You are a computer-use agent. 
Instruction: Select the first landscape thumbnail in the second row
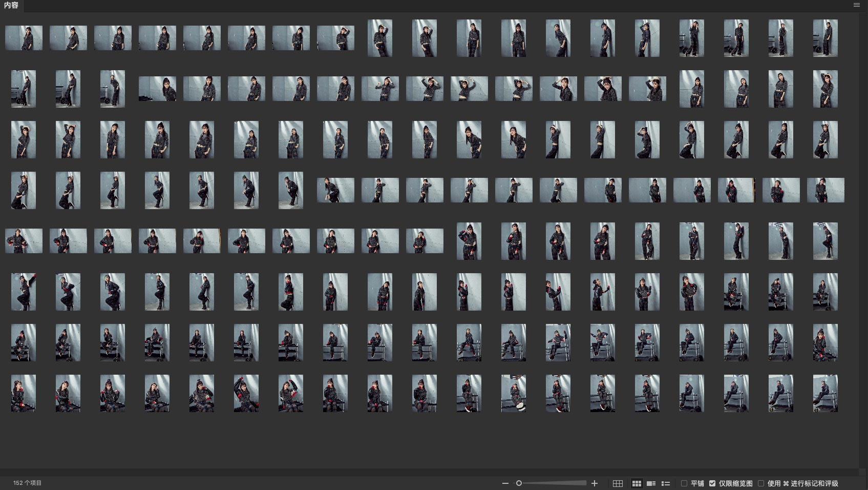157,89
